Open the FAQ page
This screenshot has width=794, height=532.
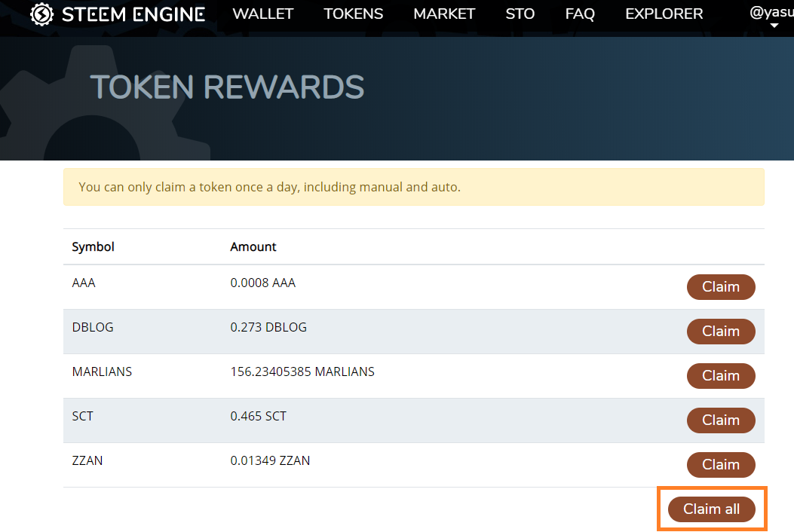[580, 14]
